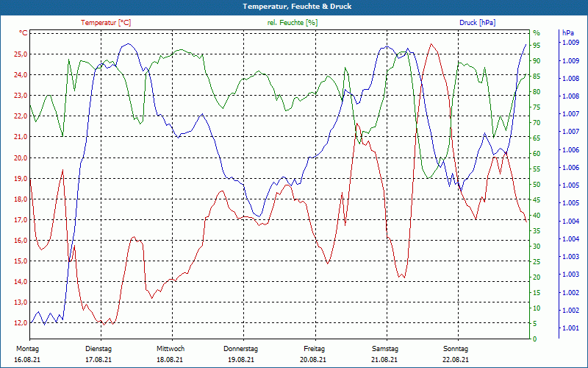
Task: Click the '22,0' temperature axis value
Action: pyautogui.click(x=21, y=116)
